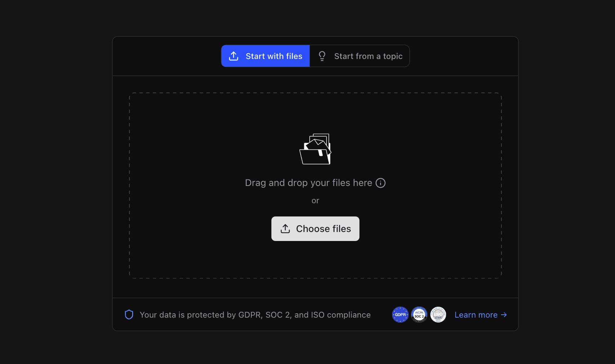
Task: Click the ISO 27001 certification badge
Action: tap(438, 314)
